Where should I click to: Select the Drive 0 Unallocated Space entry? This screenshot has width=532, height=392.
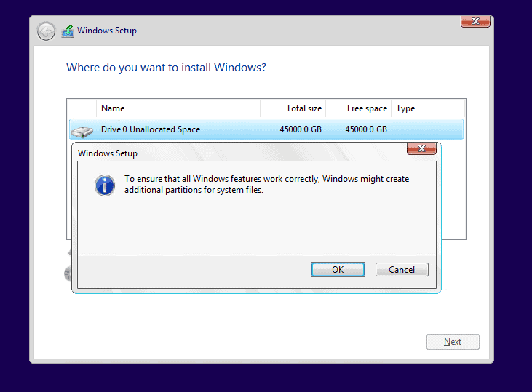click(266, 129)
